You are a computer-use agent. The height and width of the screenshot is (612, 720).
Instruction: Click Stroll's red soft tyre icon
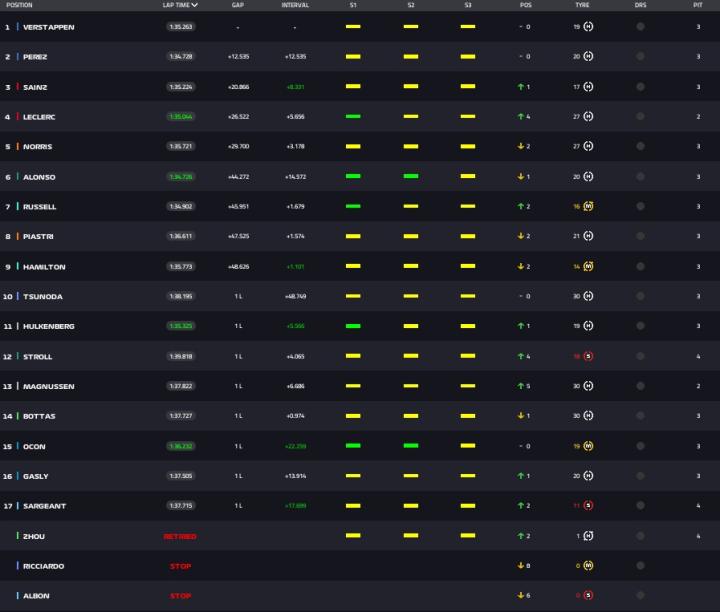pyautogui.click(x=588, y=357)
